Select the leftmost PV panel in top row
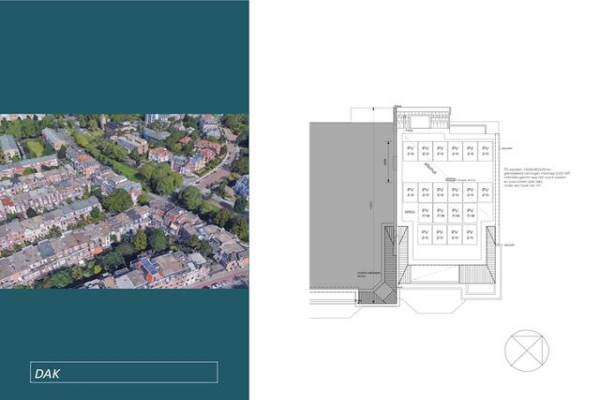This screenshot has height=400, width=600. pyautogui.click(x=411, y=151)
